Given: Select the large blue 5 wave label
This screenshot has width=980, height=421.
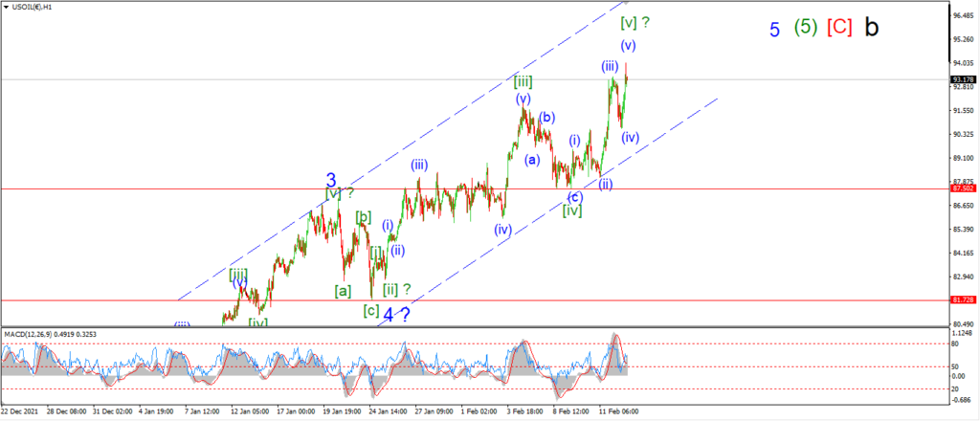Looking at the screenshot, I should click(775, 30).
